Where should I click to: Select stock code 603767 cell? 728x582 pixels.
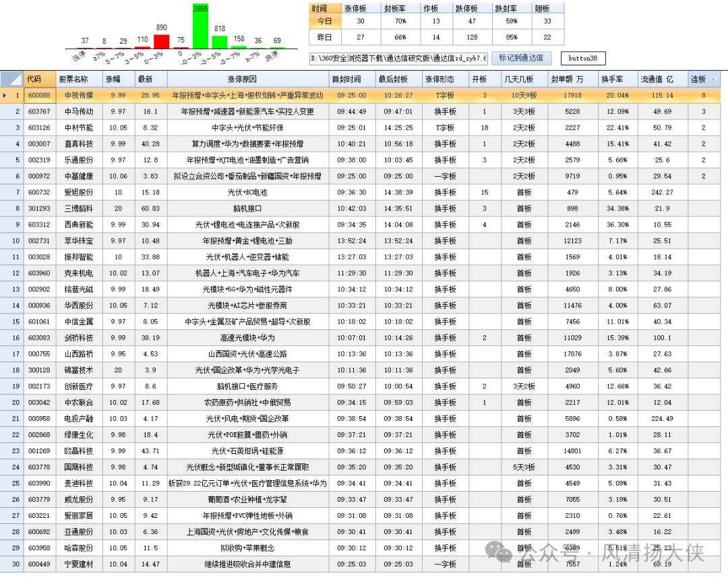pyautogui.click(x=39, y=111)
